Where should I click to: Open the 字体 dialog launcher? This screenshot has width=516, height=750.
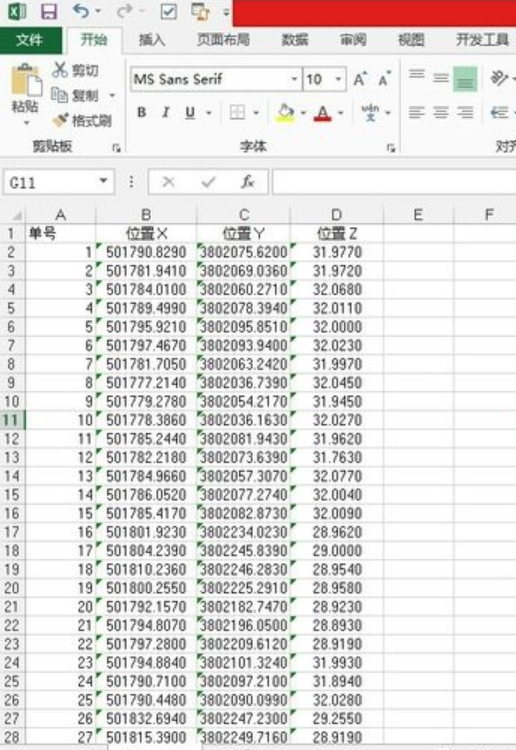[391, 149]
